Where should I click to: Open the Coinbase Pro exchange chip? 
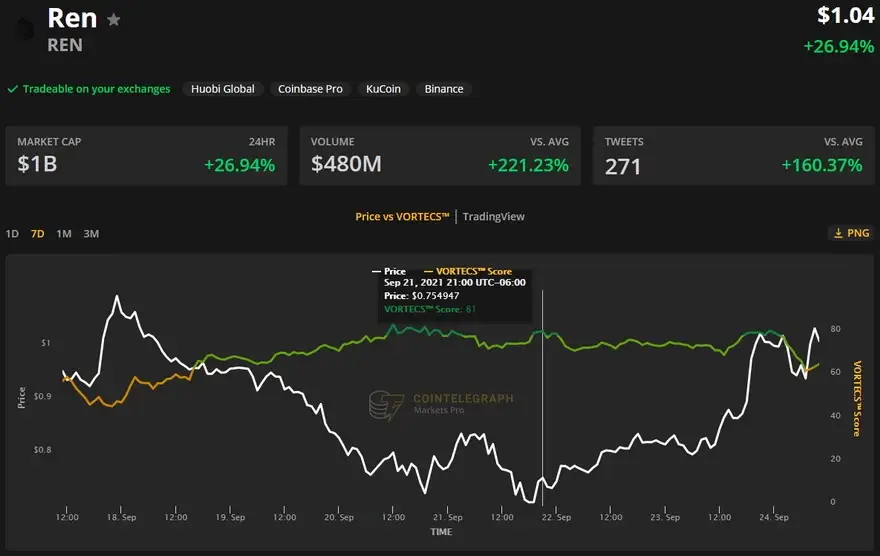coord(310,89)
